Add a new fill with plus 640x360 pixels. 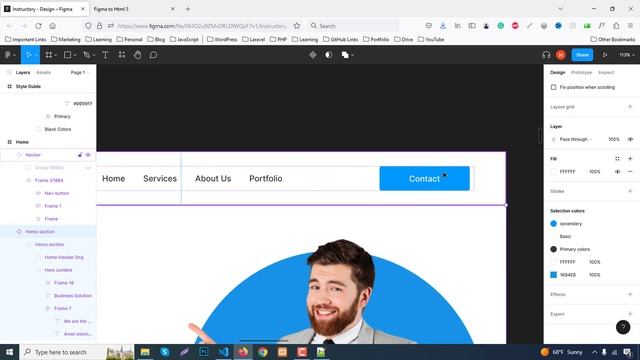tap(630, 159)
